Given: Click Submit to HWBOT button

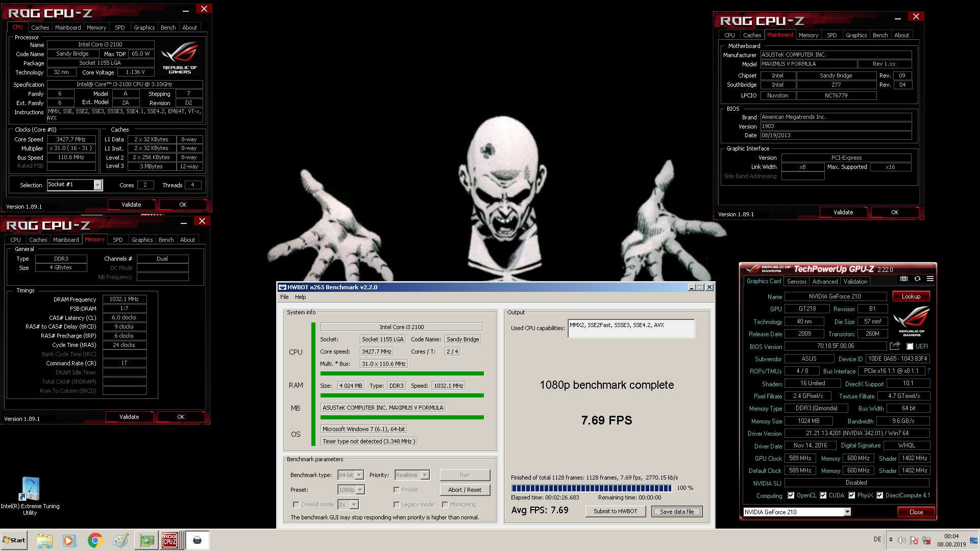Looking at the screenshot, I should [x=615, y=511].
